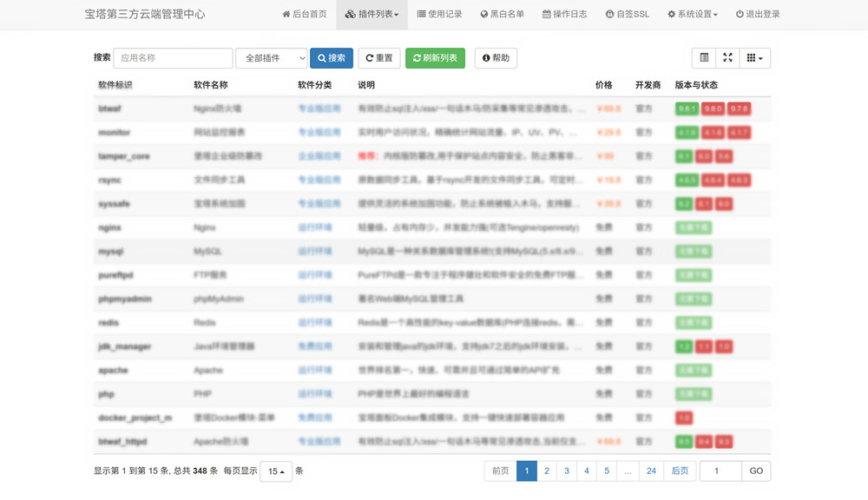Click 退出登录 to log out
Image resolution: width=868 pixels, height=500 pixels.
(757, 15)
